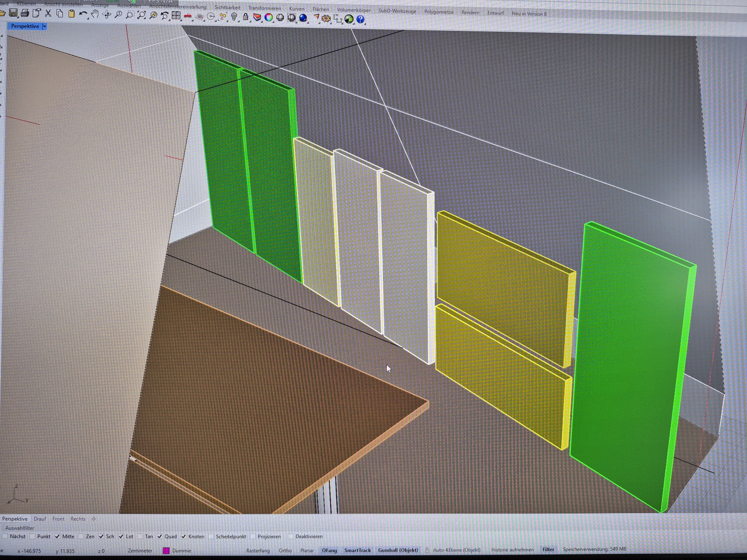Click the four-viewport layout icon
The image size is (747, 560).
pos(176,15)
